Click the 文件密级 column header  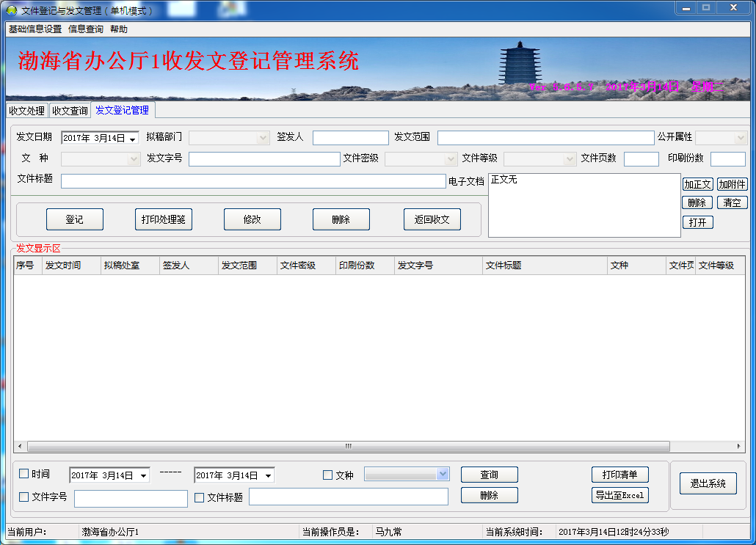(307, 266)
